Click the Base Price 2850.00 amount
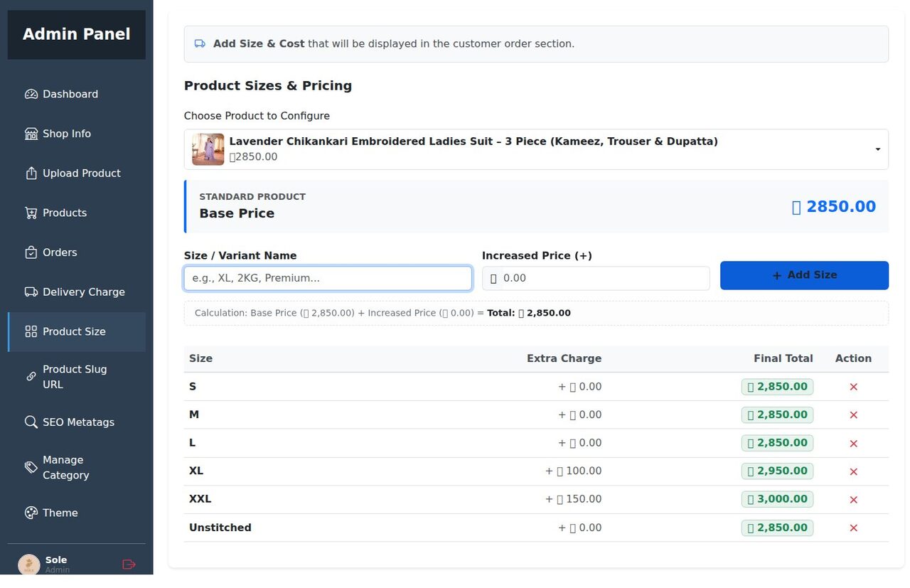This screenshot has width=910, height=588. coord(833,207)
